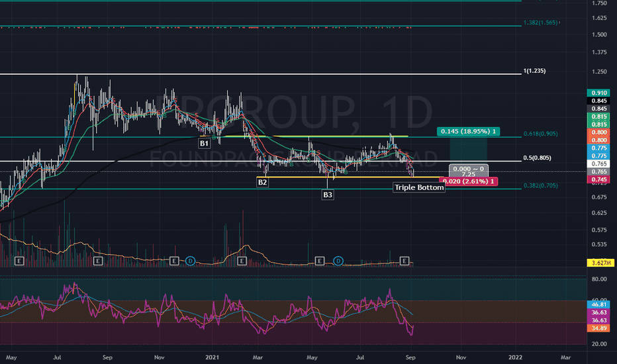
Task: Open the dividend D marker before 2021
Action: (191, 261)
